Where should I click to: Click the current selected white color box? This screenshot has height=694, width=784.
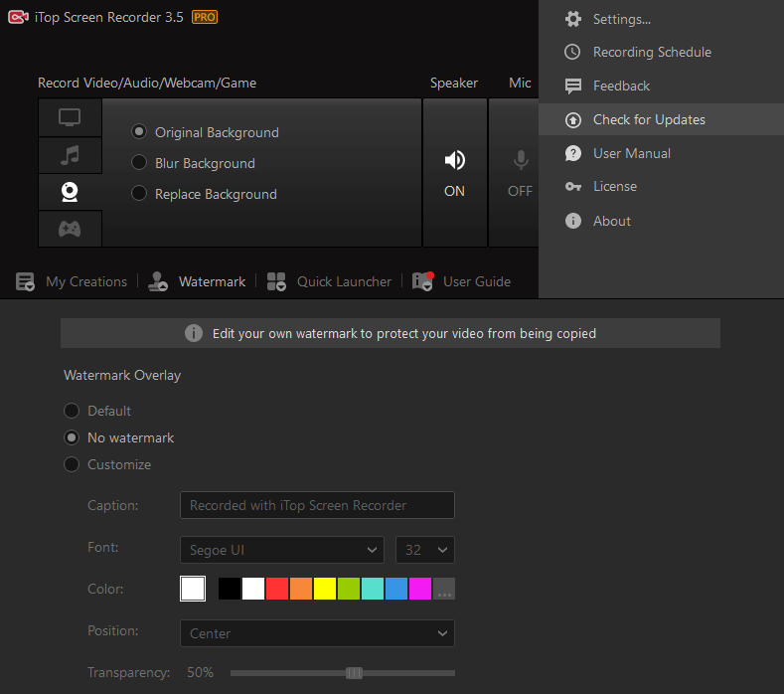click(193, 589)
